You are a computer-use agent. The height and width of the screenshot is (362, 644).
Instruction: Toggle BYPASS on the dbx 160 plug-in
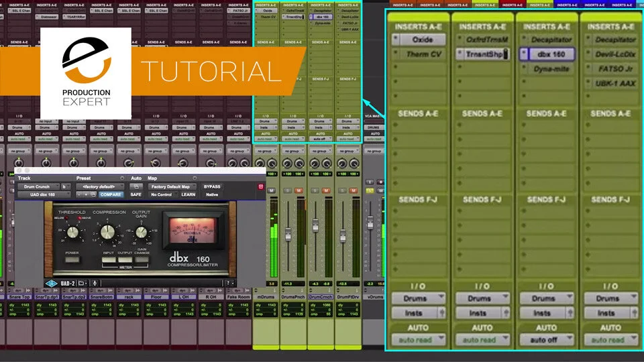212,187
